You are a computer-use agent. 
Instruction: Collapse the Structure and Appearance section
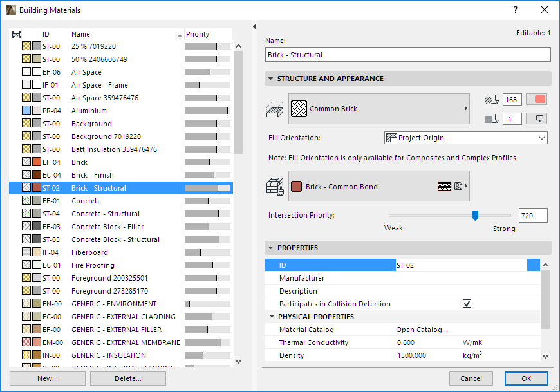[x=271, y=78]
